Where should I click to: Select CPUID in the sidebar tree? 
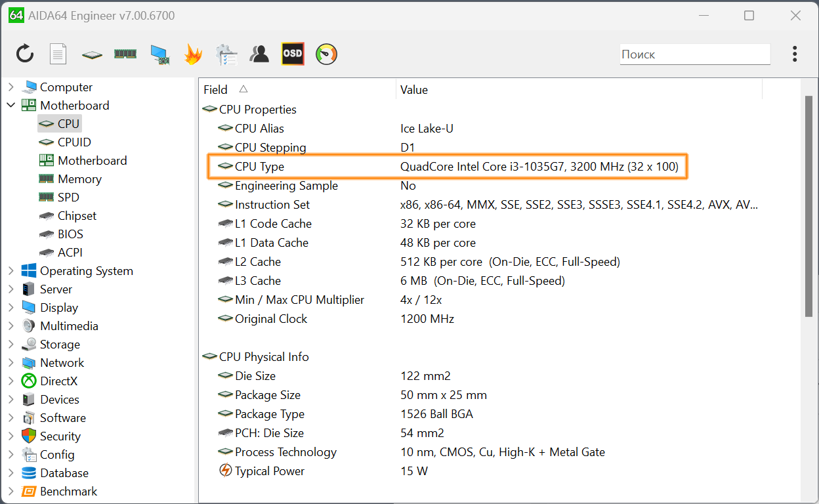[74, 142]
